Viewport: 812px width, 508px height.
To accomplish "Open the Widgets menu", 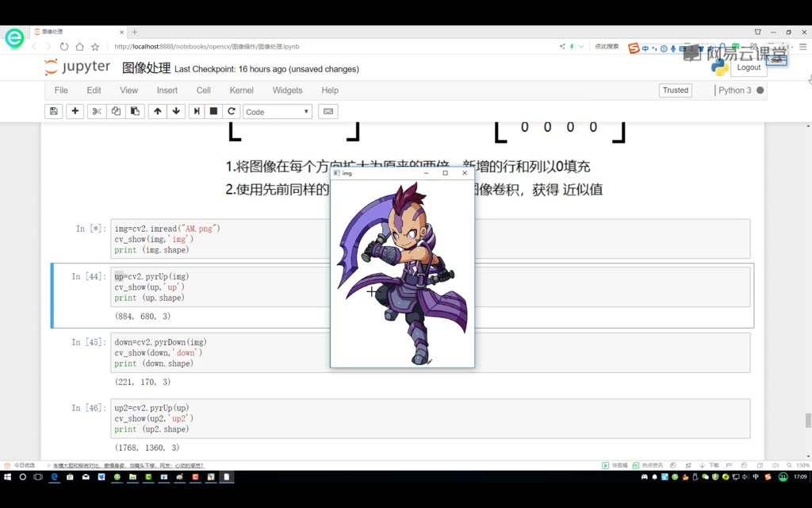I will (287, 90).
